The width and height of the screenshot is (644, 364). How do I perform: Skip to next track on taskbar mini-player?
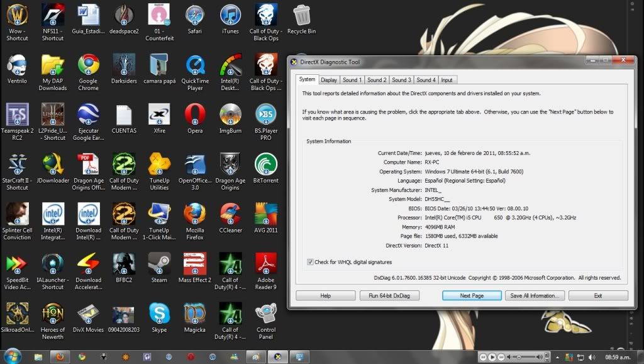[x=501, y=357]
